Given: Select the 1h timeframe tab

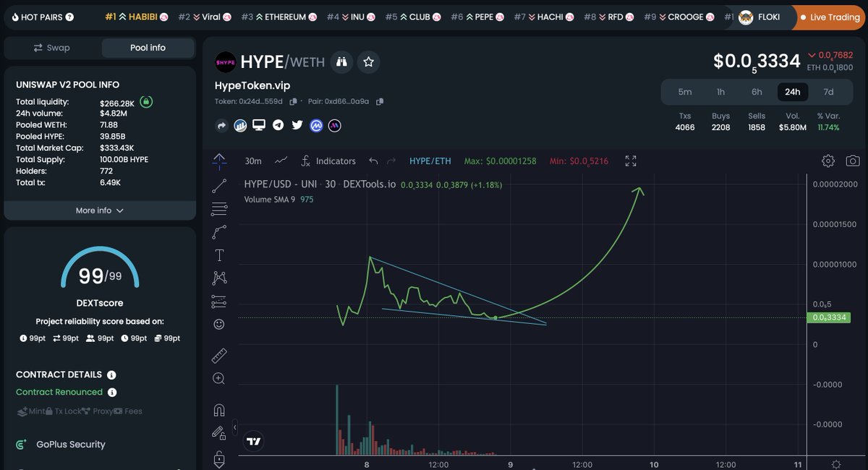Looking at the screenshot, I should coord(720,92).
